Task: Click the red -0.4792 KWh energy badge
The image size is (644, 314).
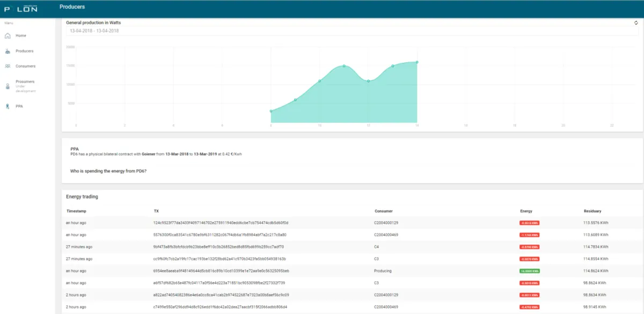Action: tap(529, 308)
